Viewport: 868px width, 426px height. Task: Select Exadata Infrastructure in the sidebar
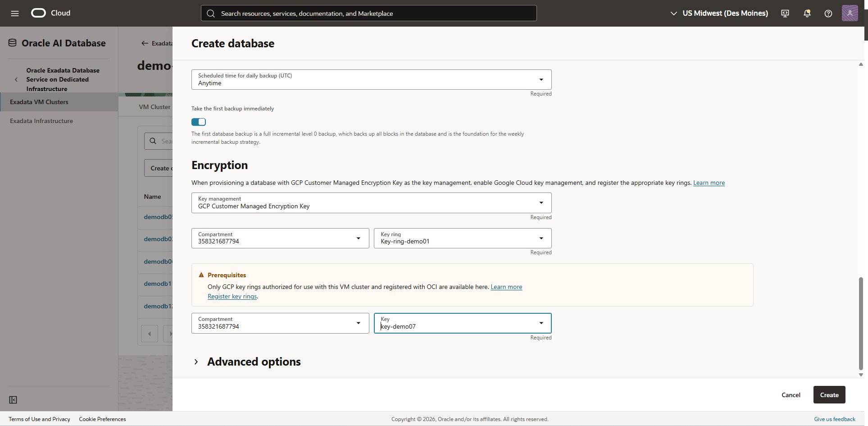tap(41, 120)
